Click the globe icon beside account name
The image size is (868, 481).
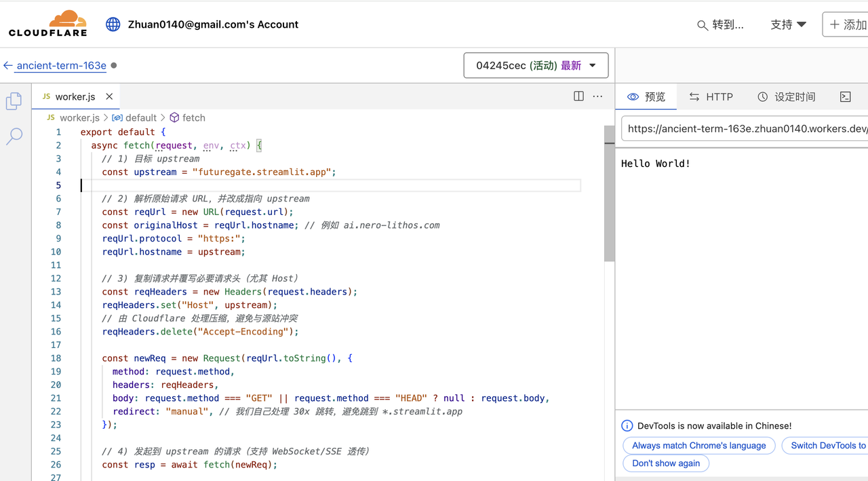click(113, 24)
